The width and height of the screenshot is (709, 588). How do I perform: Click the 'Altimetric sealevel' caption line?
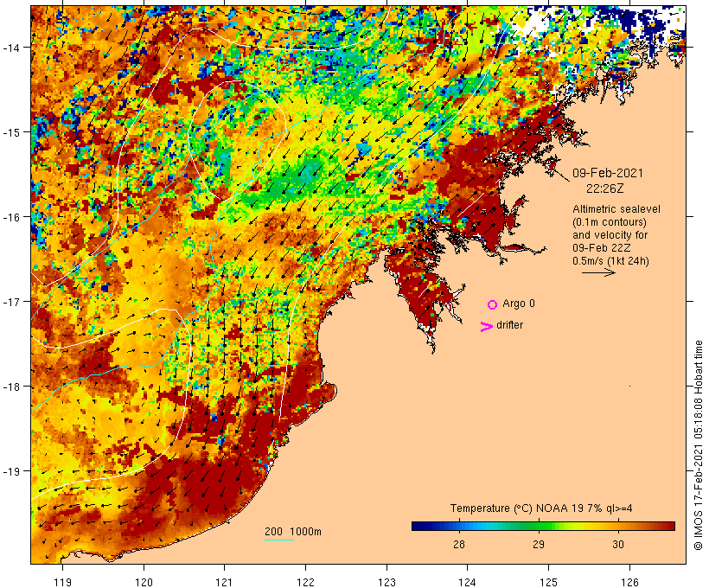pyautogui.click(x=616, y=209)
